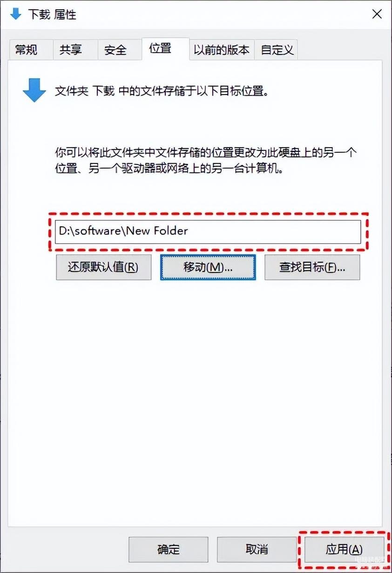The width and height of the screenshot is (392, 573).
Task: Select the 安全 tab
Action: point(115,50)
